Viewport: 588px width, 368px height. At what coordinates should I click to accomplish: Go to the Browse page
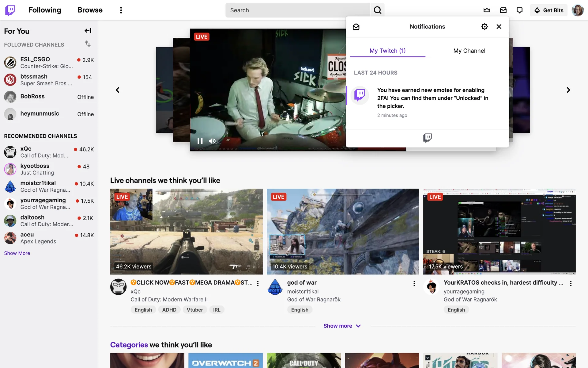pyautogui.click(x=90, y=10)
